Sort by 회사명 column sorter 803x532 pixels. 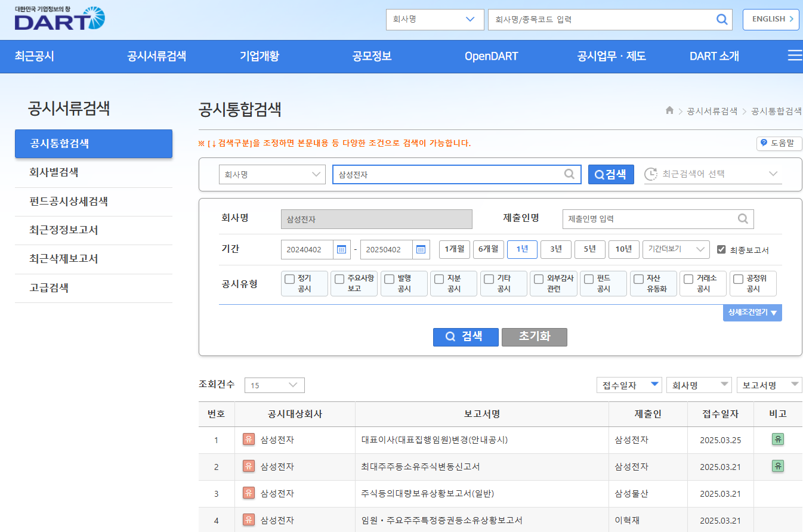click(699, 385)
